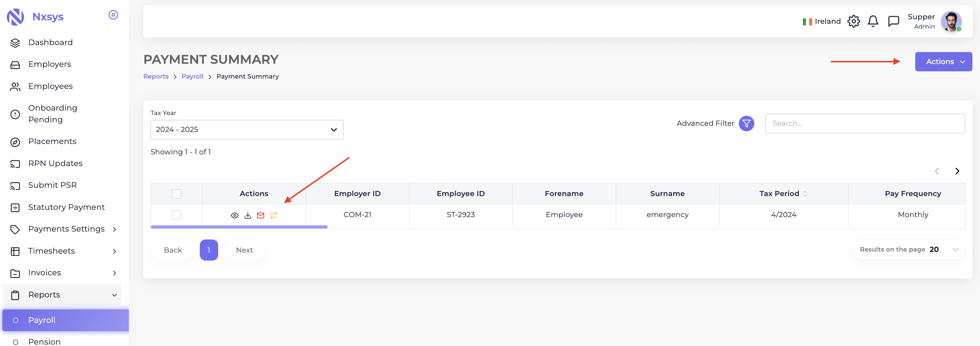Click the left chevron above the table
This screenshot has height=346, width=980.
coord(937,171)
